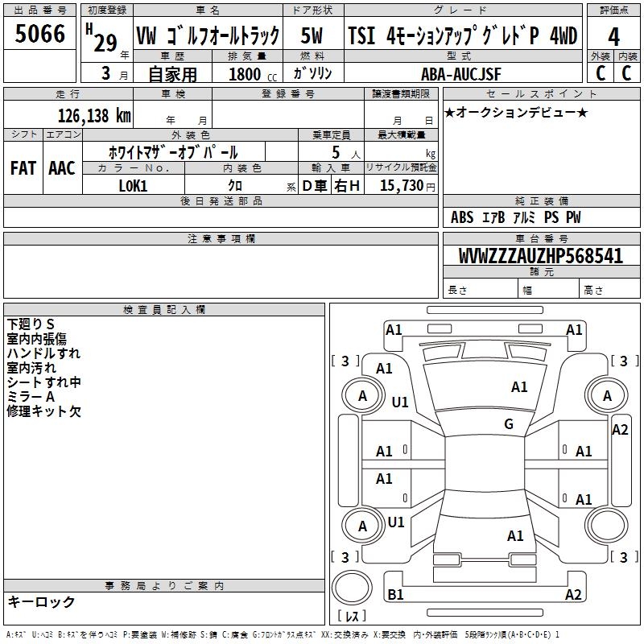Screen dimensions: 644x644
Task: Select the registration month 3 月
Action: [114, 73]
